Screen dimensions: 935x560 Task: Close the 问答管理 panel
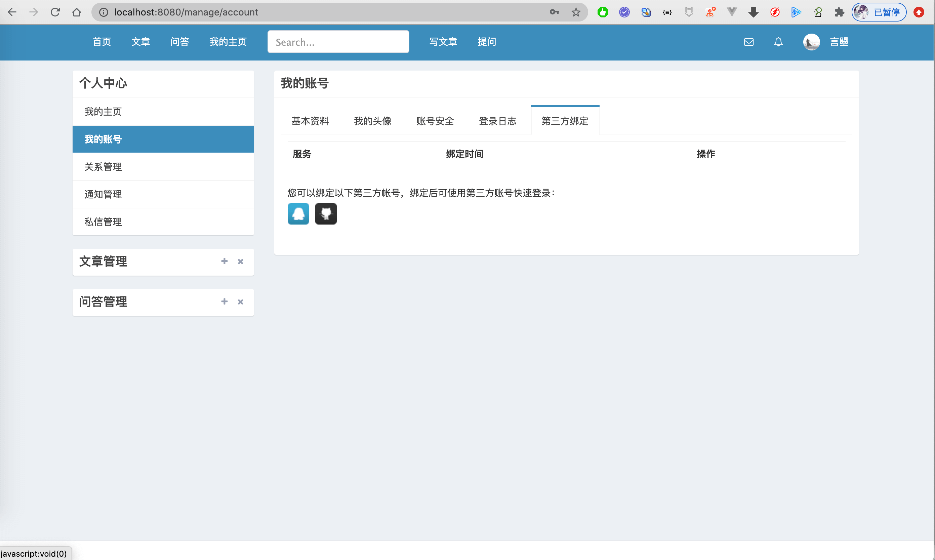[240, 302]
